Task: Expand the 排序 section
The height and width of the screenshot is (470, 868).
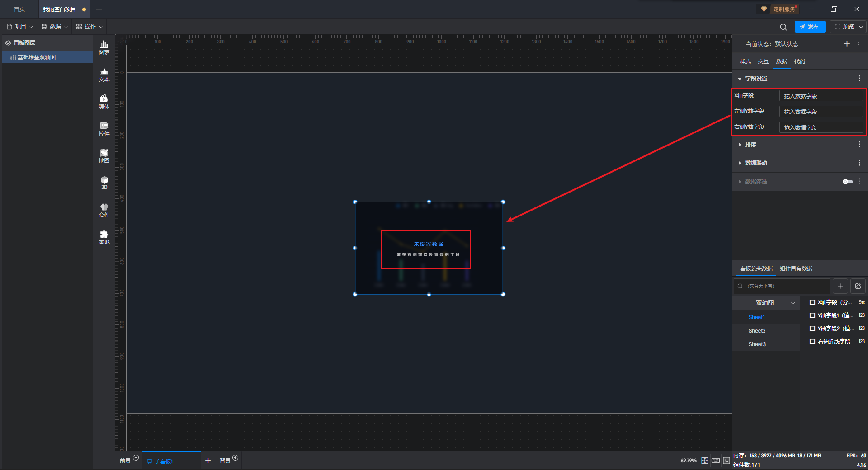Action: coord(740,145)
